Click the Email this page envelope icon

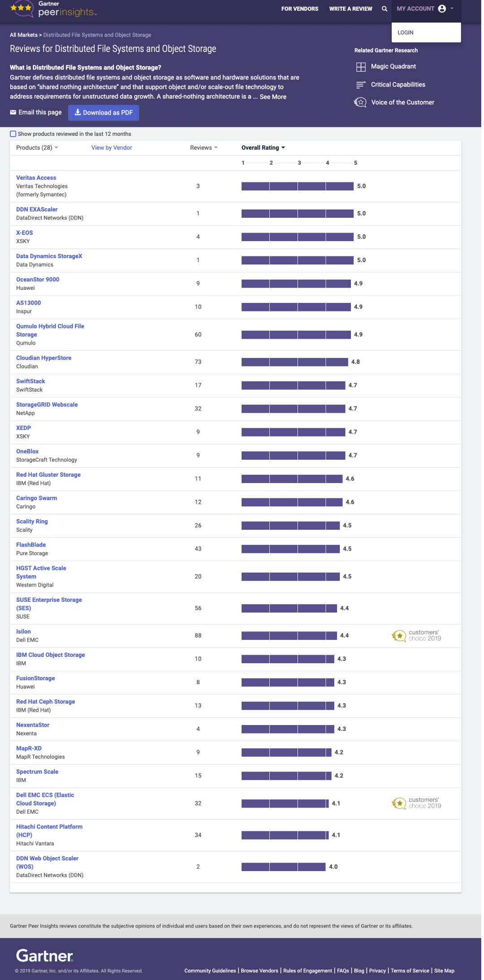13,112
